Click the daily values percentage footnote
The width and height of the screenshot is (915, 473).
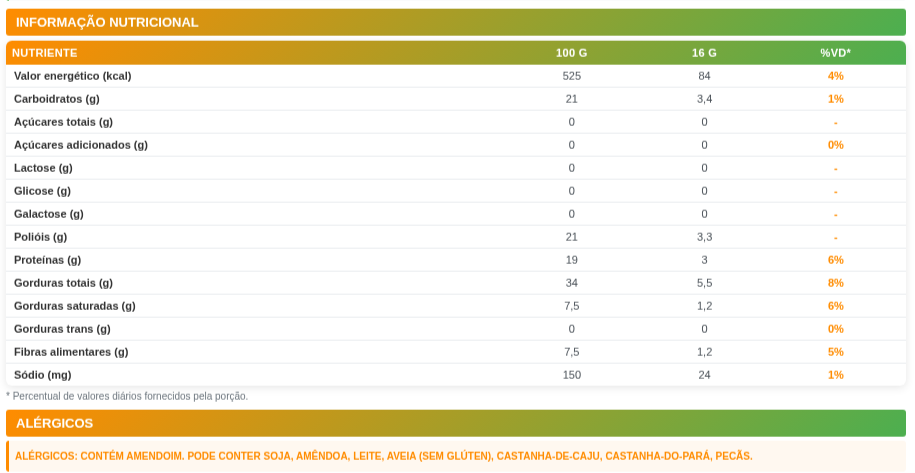coord(127,396)
